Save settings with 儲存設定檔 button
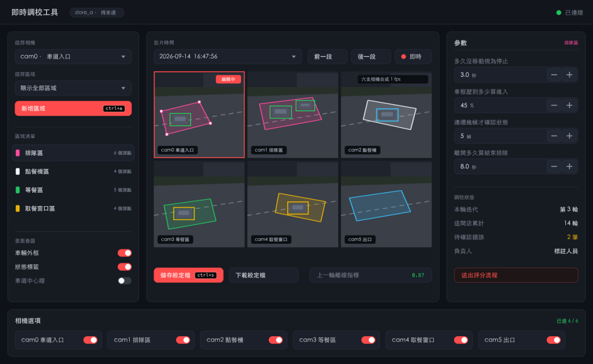 pyautogui.click(x=188, y=275)
